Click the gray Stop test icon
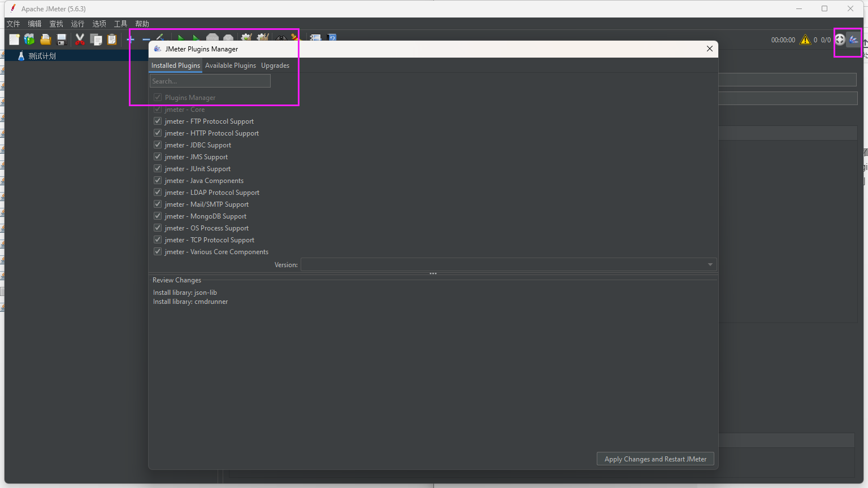This screenshot has width=868, height=488. tap(212, 37)
